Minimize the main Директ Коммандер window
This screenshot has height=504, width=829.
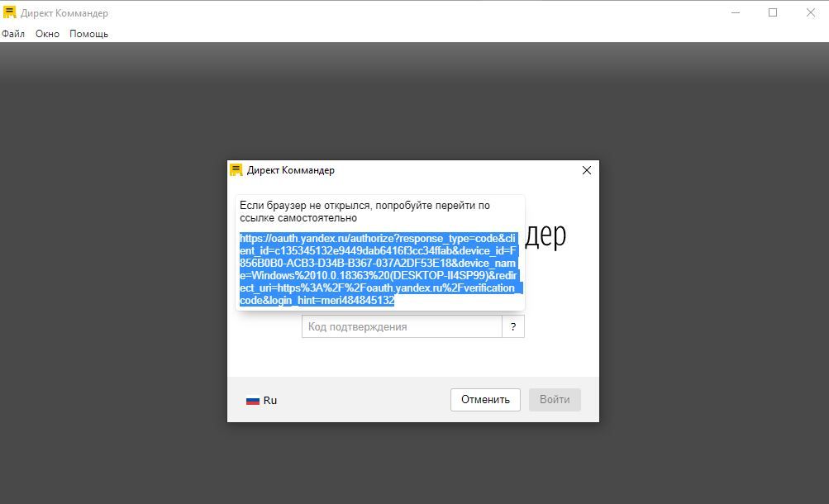tap(736, 12)
